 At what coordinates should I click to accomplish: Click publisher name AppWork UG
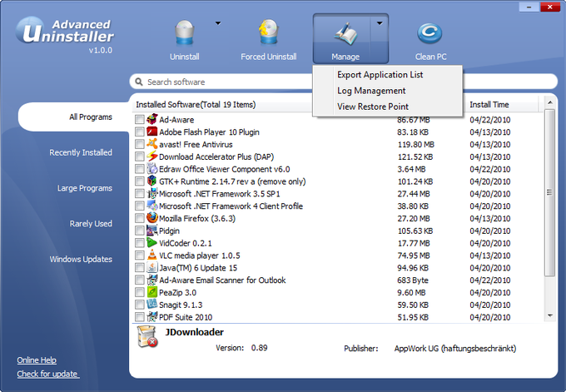tap(454, 349)
